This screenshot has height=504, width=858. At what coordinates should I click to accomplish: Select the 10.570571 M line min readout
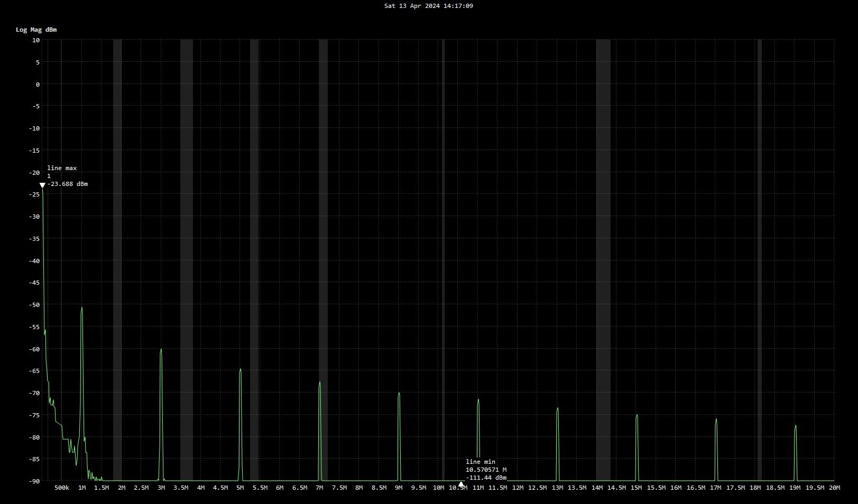pos(486,470)
